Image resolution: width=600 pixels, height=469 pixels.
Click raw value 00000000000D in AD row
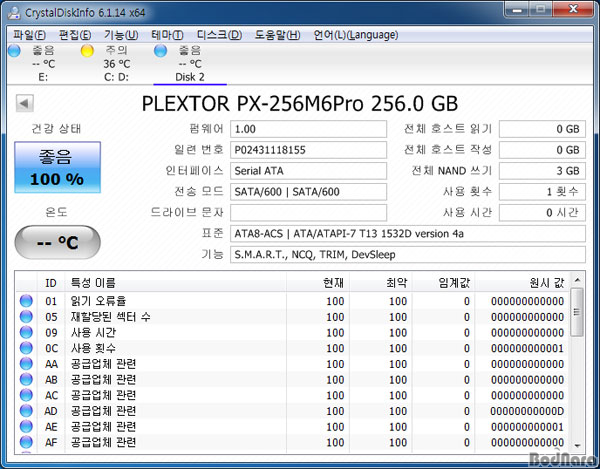pyautogui.click(x=527, y=411)
